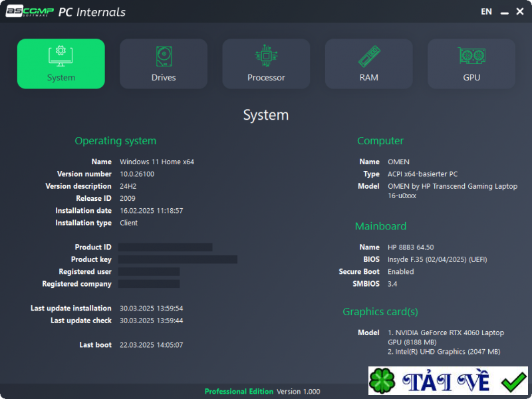Click the hidden Registered company field
The width and height of the screenshot is (532, 399).
click(149, 284)
